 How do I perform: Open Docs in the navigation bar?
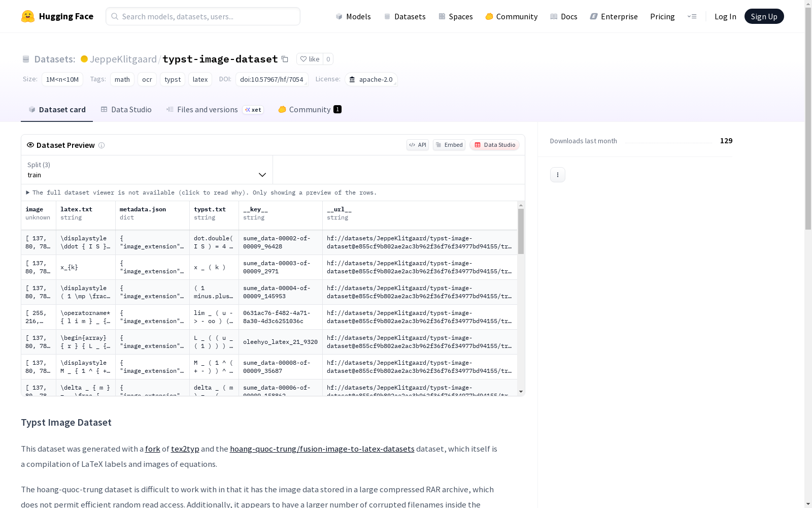click(x=564, y=16)
